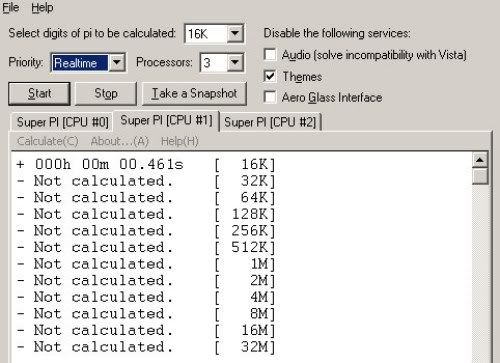Click the Start button
Screen dimensions: 500x363
39,94
